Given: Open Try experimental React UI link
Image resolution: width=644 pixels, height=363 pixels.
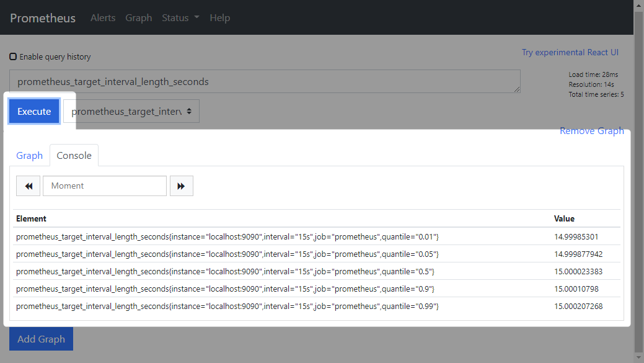Looking at the screenshot, I should pos(570,52).
